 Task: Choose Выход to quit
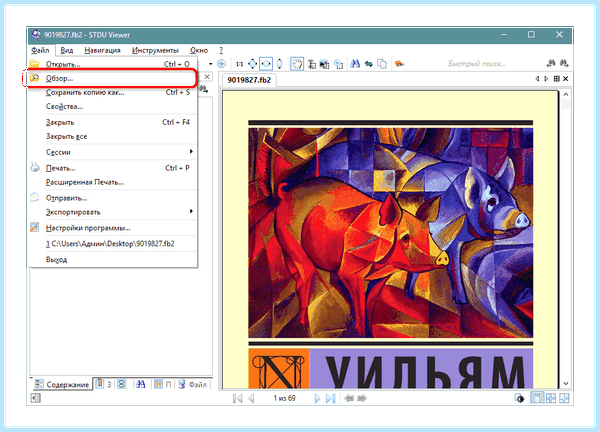[x=113, y=259]
